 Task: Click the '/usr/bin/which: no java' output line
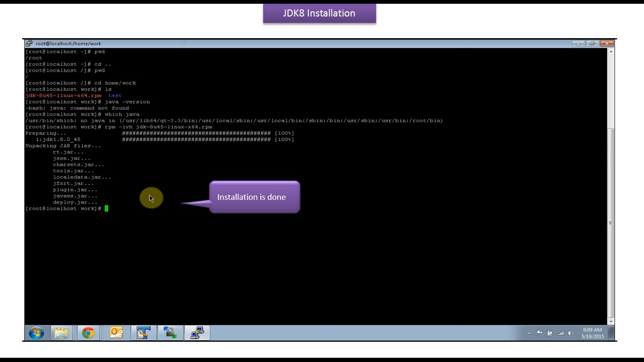pyautogui.click(x=234, y=121)
